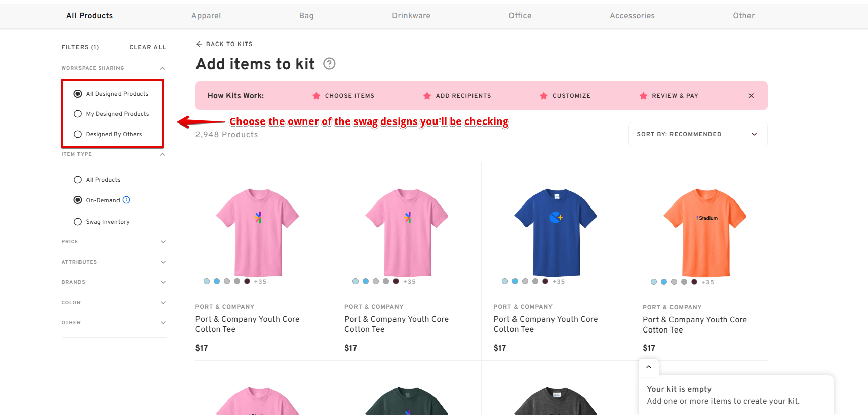
Task: Open the blue tee product title
Action: [546, 324]
